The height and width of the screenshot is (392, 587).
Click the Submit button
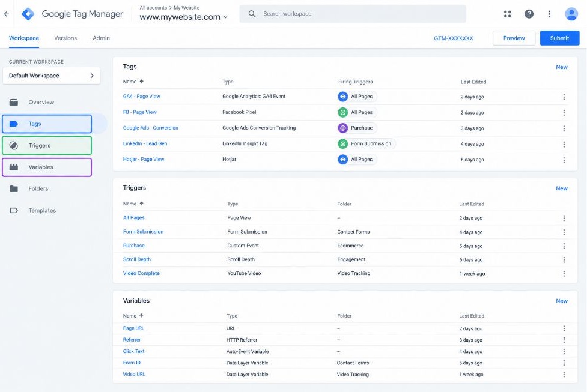pos(560,38)
